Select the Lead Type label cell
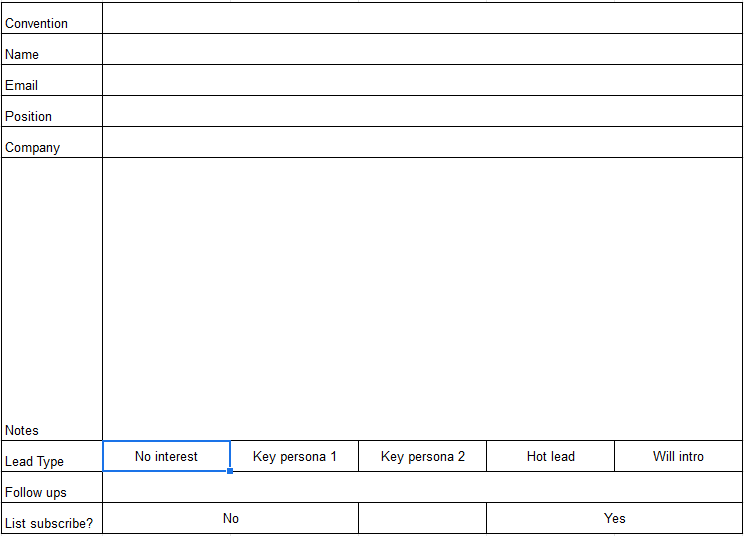Viewport: 744px width, 536px height. (52, 456)
